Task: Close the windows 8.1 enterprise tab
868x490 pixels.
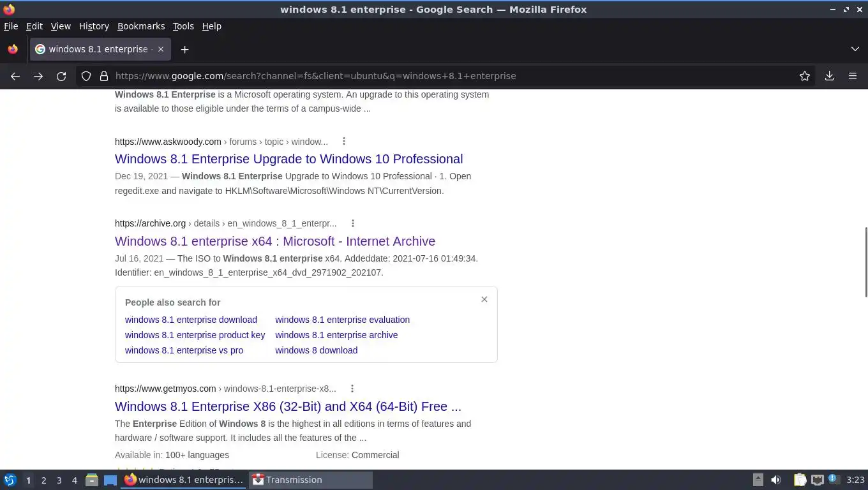Action: (x=161, y=49)
